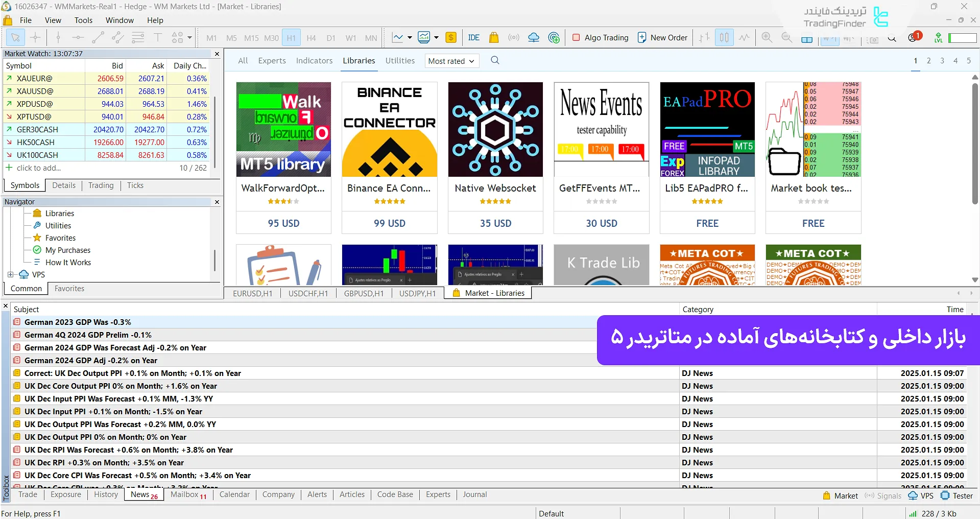Screen dimensions: 980x519
Task: Open Market page 2 of libraries
Action: tap(929, 61)
